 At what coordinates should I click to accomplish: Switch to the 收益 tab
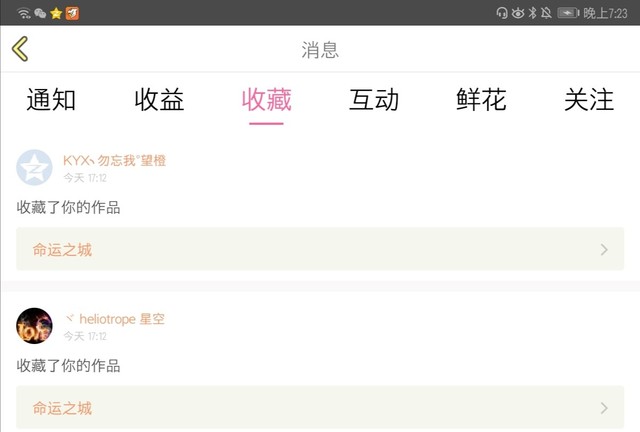pyautogui.click(x=159, y=100)
